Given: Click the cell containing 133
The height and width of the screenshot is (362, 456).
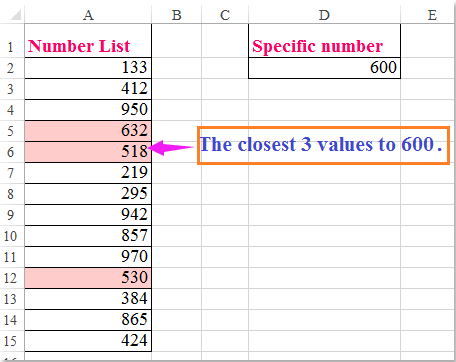Looking at the screenshot, I should (88, 68).
